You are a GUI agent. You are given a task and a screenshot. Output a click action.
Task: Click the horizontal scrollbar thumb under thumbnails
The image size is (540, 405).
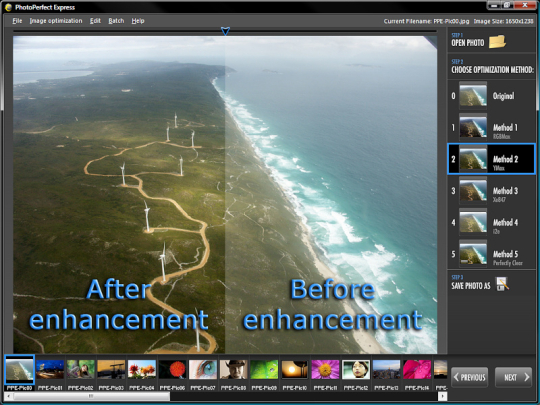(92, 396)
